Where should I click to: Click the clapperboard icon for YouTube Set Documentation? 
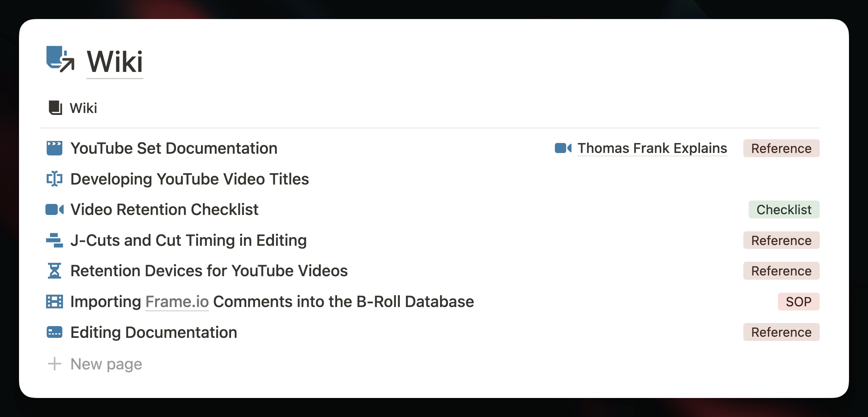pyautogui.click(x=54, y=148)
